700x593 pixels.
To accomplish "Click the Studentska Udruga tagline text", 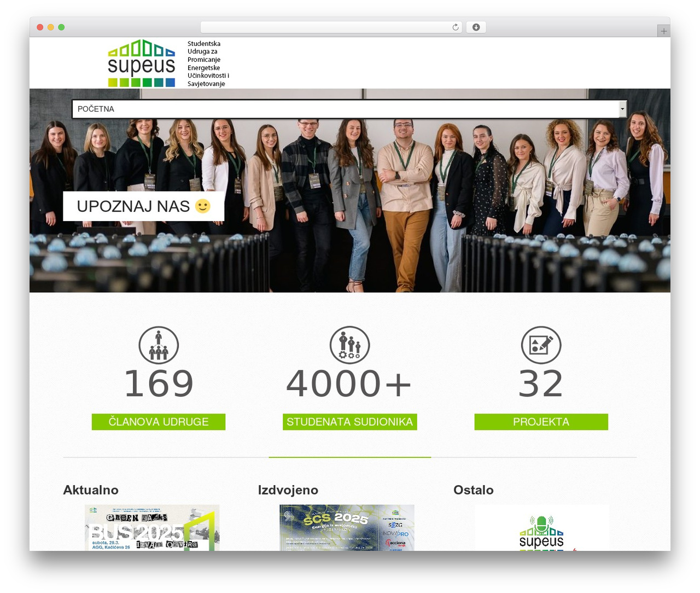I will click(x=208, y=63).
